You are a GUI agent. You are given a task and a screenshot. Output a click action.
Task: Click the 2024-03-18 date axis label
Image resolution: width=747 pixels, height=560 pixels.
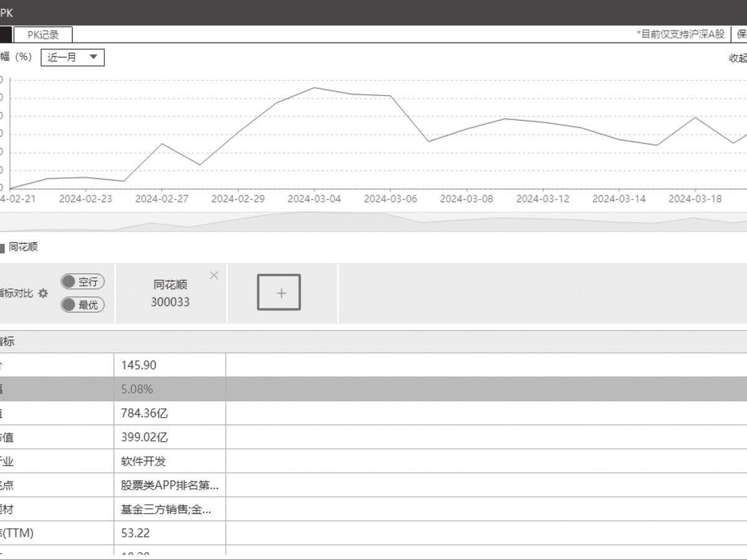[x=695, y=198]
